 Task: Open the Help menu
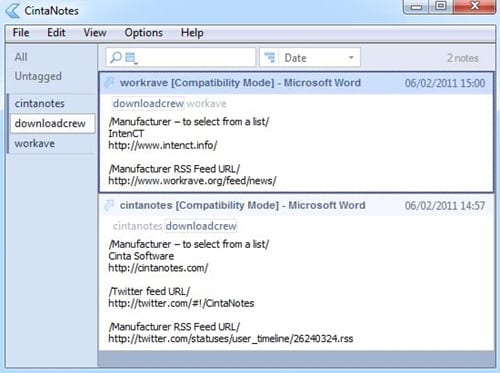192,33
